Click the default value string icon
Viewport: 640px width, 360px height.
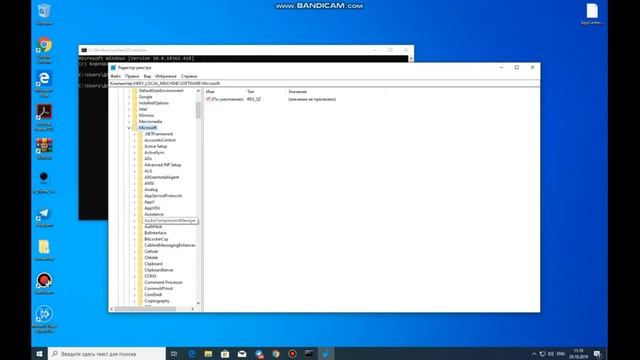(208, 99)
